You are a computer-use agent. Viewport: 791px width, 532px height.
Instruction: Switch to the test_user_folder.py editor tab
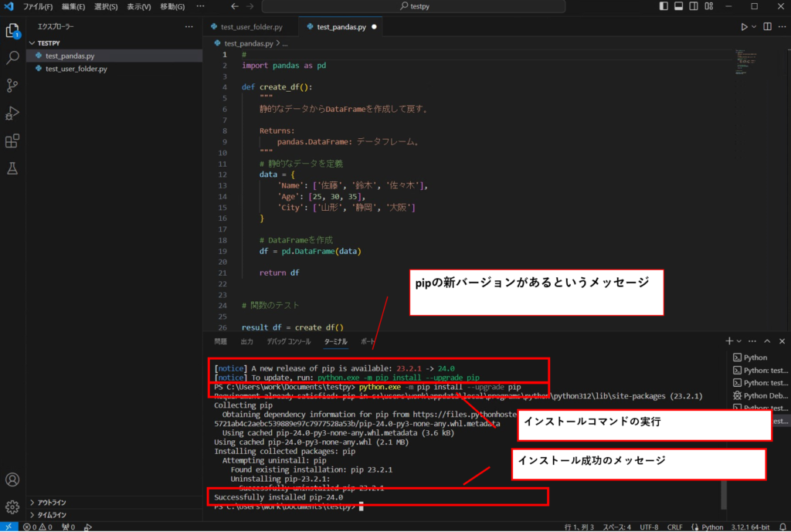[251, 27]
